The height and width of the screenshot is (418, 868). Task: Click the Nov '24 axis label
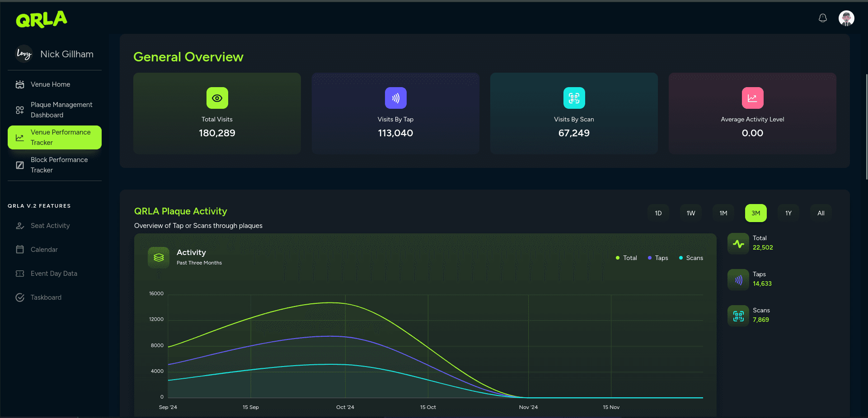528,407
